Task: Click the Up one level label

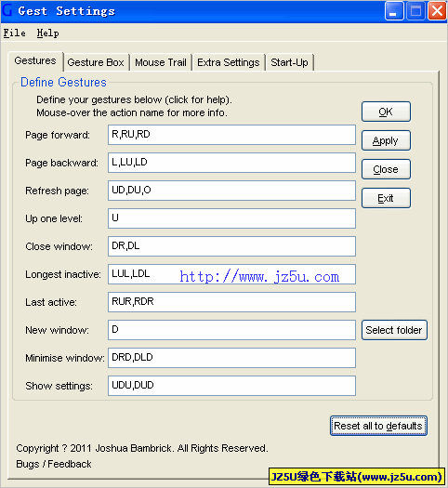Action: tap(54, 218)
